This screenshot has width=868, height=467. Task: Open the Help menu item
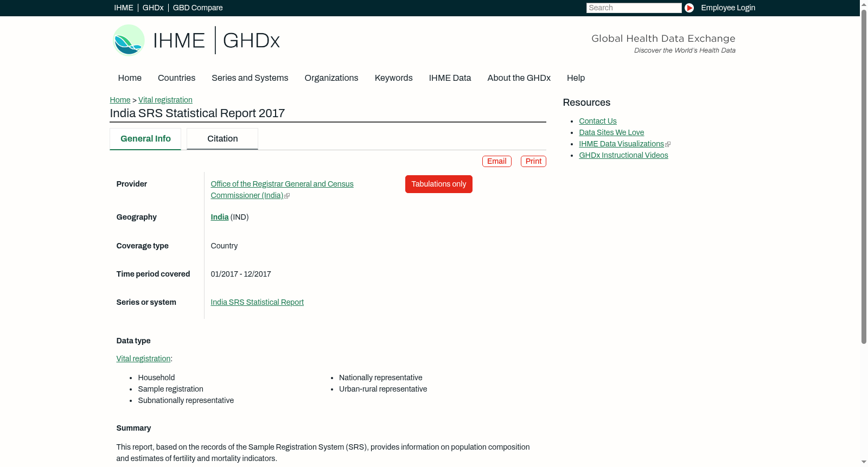[576, 78]
